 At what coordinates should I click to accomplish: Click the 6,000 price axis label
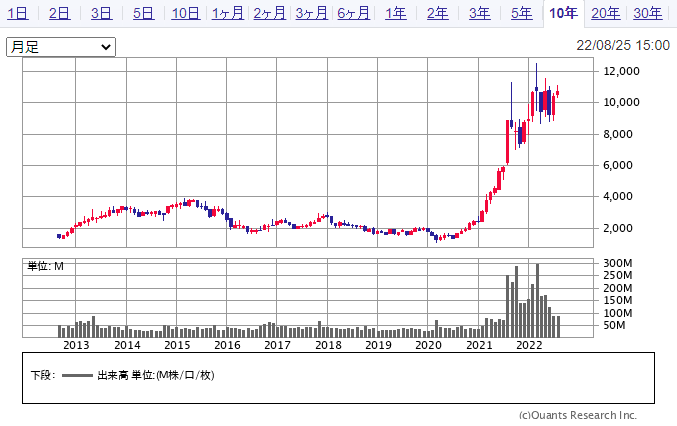click(618, 165)
